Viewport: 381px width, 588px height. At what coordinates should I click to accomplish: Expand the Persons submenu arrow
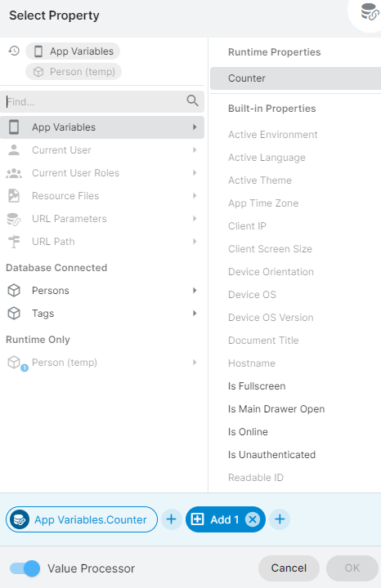coord(195,290)
